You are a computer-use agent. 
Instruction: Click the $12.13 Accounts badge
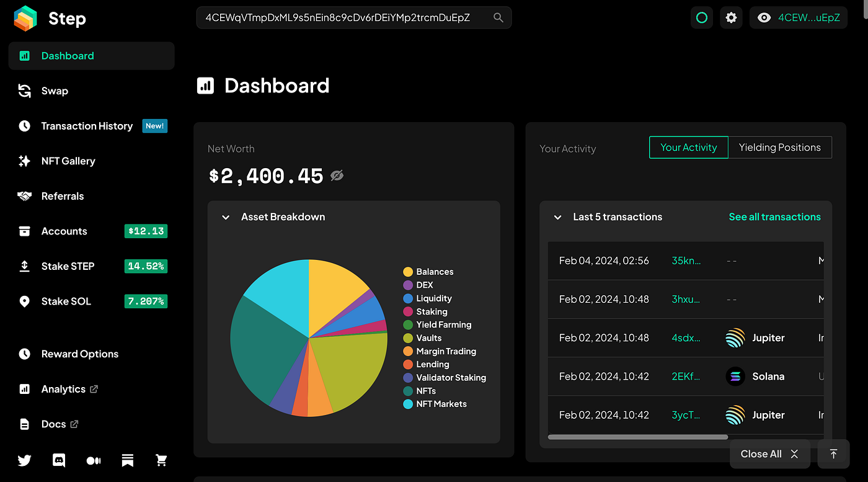146,231
